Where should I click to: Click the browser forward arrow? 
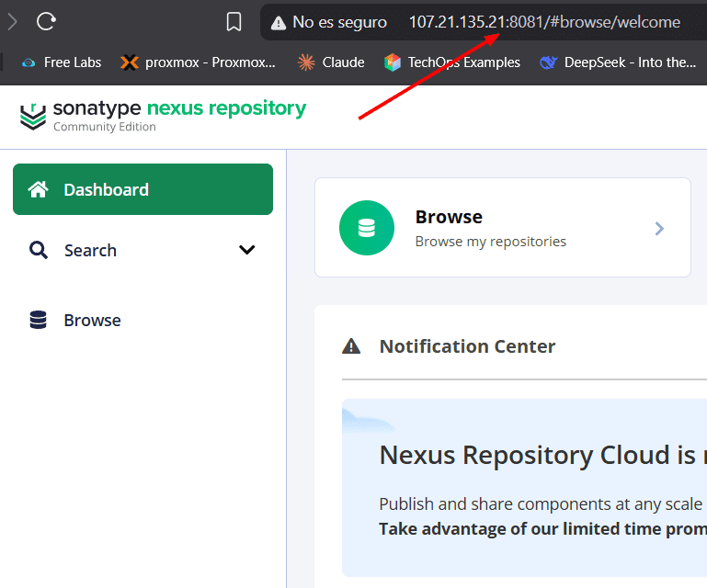(x=12, y=21)
